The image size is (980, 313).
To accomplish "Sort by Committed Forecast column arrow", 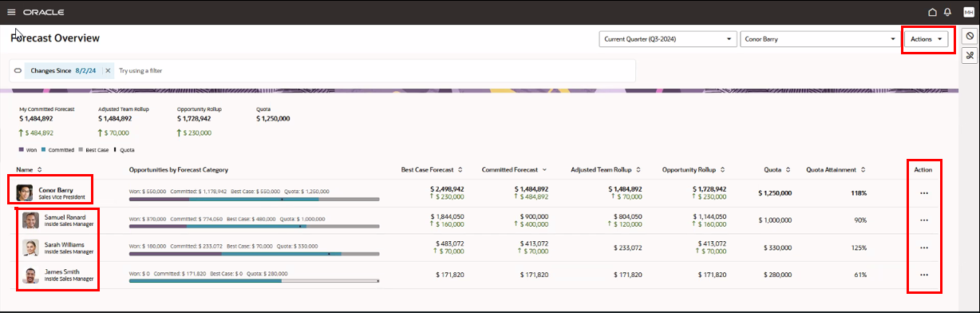I will pos(545,169).
